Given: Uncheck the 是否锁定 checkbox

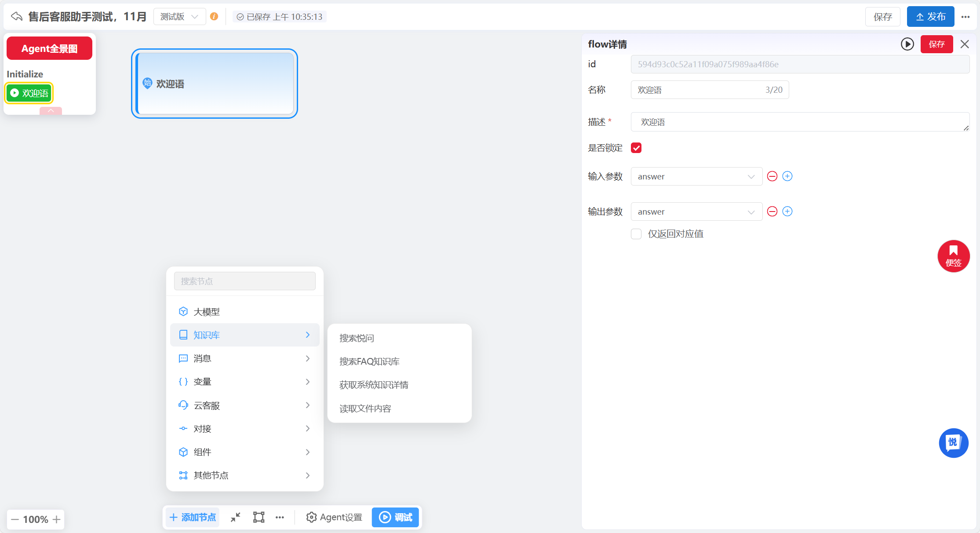Looking at the screenshot, I should 636,148.
